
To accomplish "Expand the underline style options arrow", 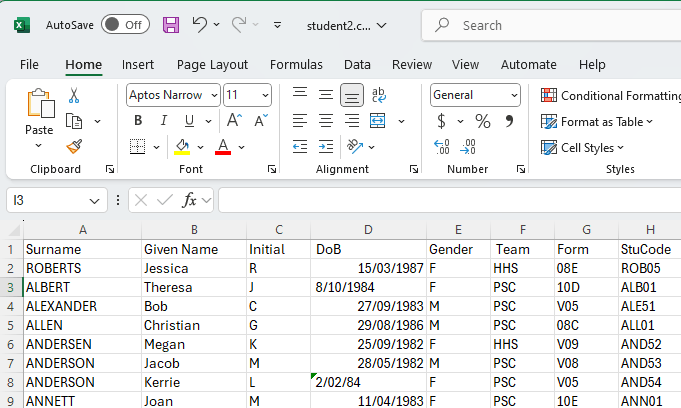I will pos(208,121).
